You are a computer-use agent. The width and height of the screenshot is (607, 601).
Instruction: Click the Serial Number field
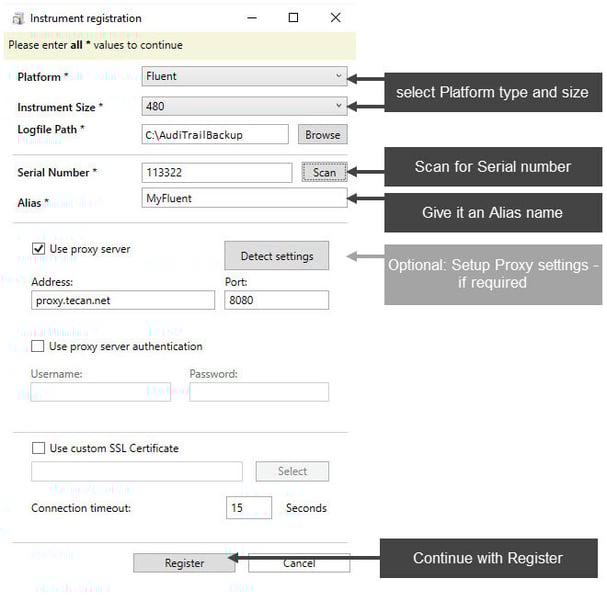(x=217, y=172)
